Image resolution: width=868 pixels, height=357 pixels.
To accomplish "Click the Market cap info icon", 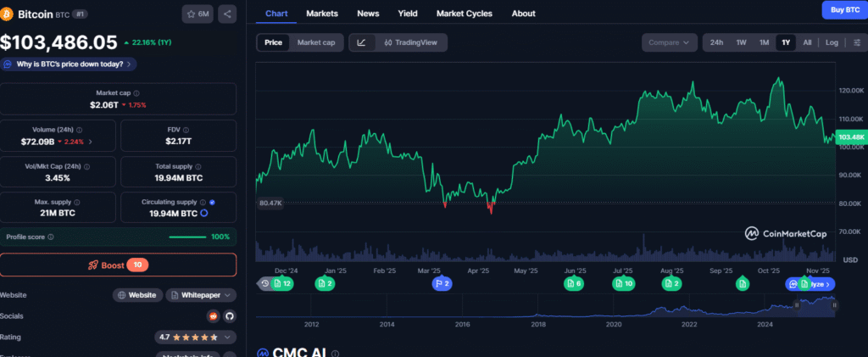I will [x=136, y=93].
